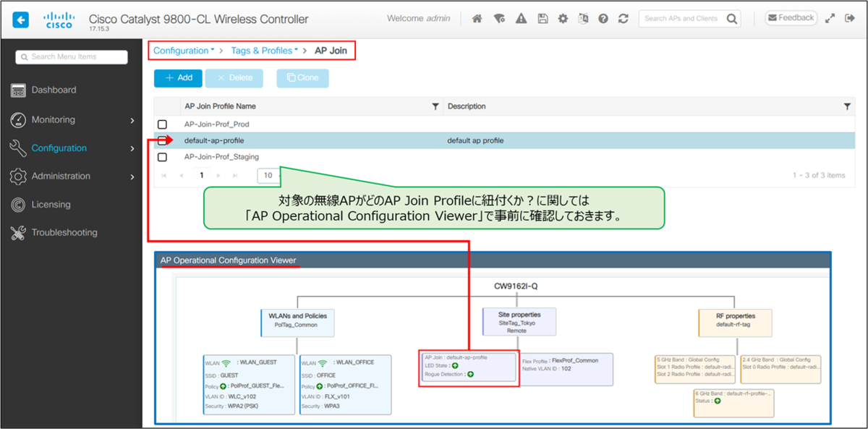Click the green LED State icon
The height and width of the screenshot is (429, 868).
click(455, 366)
